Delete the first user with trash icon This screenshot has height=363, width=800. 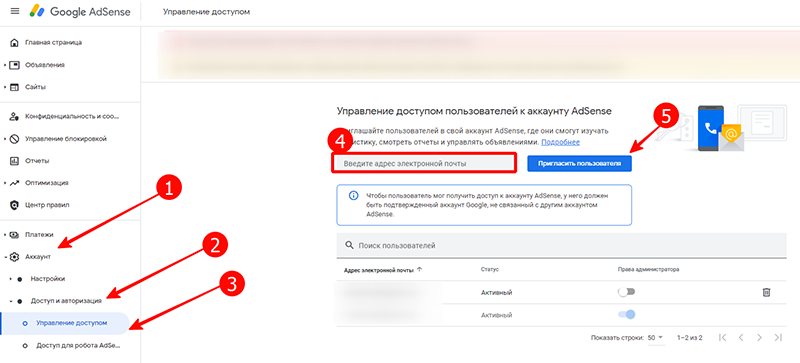(766, 293)
